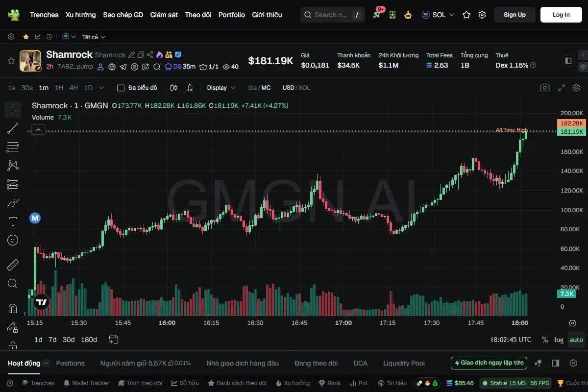
Task: Collapse the indicator legend arrow
Action: (38, 129)
